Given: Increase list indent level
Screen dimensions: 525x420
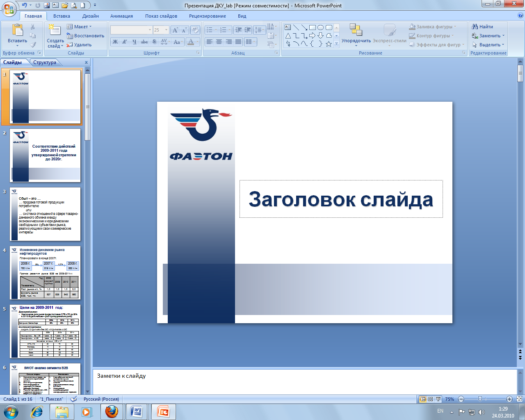Looking at the screenshot, I should [248, 30].
